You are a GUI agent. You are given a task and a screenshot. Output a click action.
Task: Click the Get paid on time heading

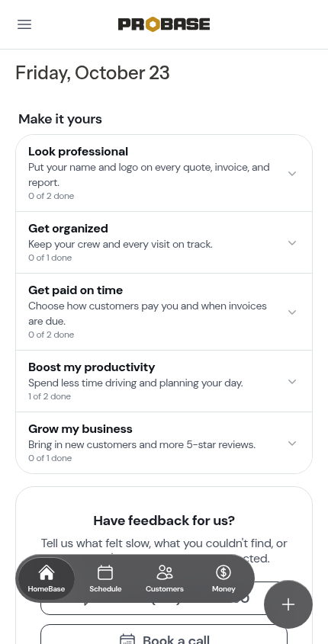point(76,290)
